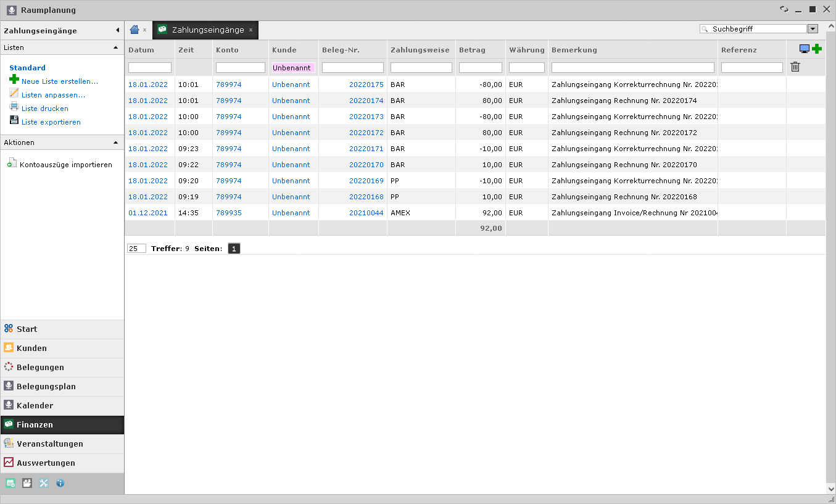The image size is (836, 504).
Task: Click the Belegungsplan navigation icon
Action: 9,386
